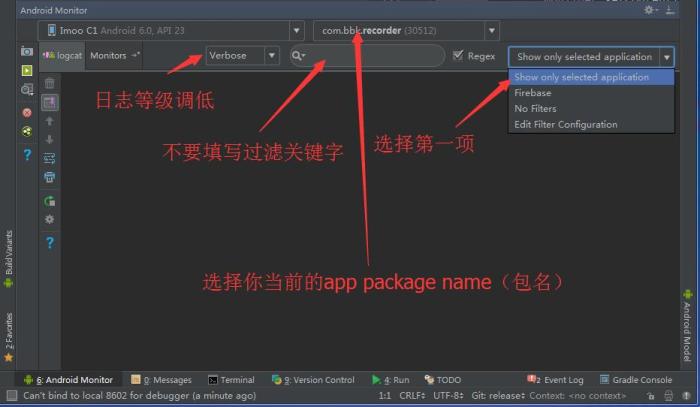700x407 pixels.
Task: Open Edit Filter Configuration
Action: pos(591,125)
